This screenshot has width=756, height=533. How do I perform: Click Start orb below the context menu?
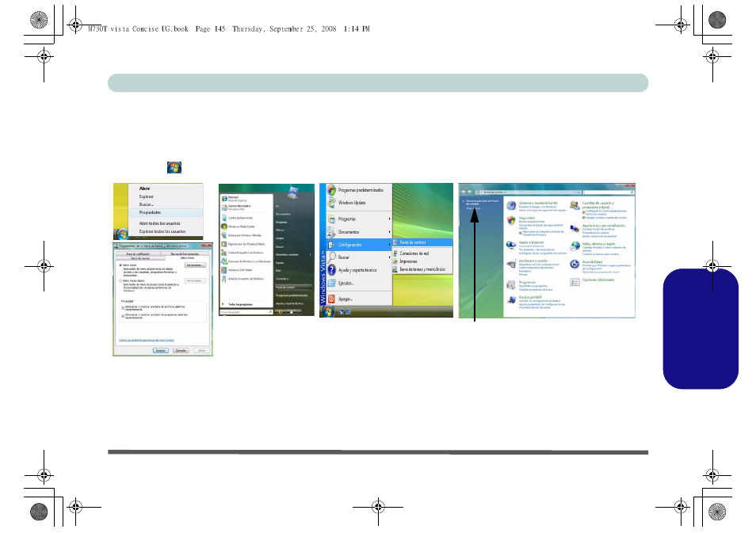123,234
